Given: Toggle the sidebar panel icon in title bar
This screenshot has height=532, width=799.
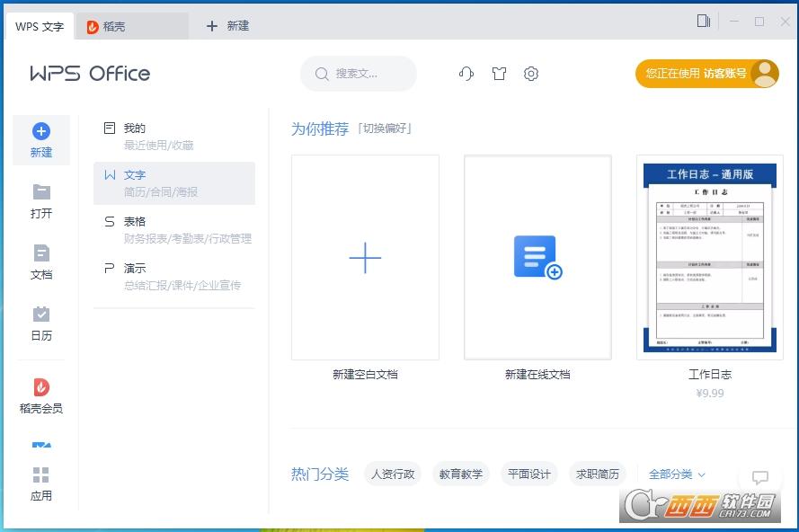Looking at the screenshot, I should click(704, 21).
